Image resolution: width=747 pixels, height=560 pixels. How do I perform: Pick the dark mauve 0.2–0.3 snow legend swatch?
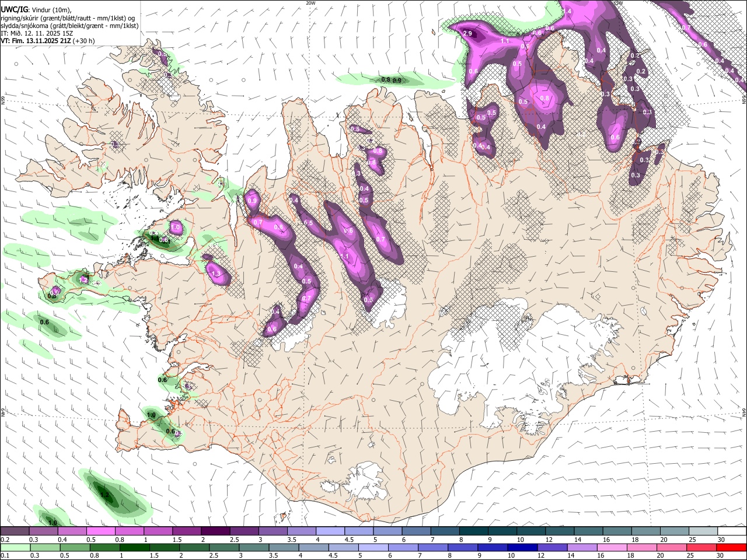click(15, 531)
